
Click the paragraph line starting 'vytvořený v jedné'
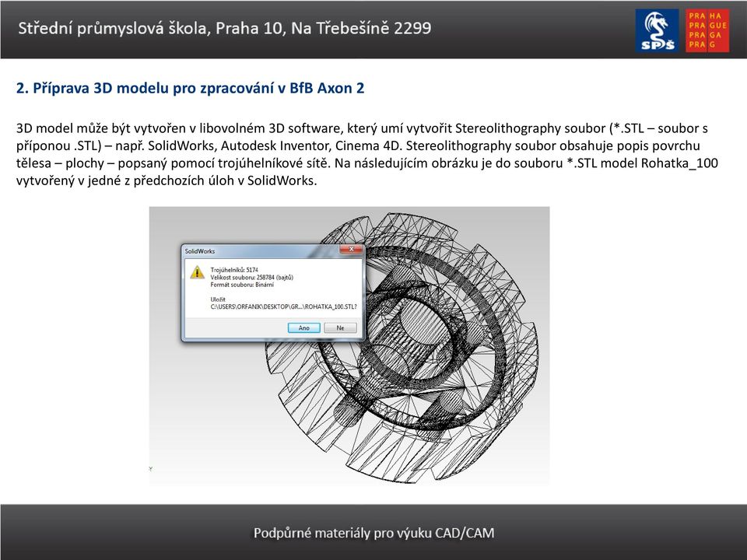167,180
